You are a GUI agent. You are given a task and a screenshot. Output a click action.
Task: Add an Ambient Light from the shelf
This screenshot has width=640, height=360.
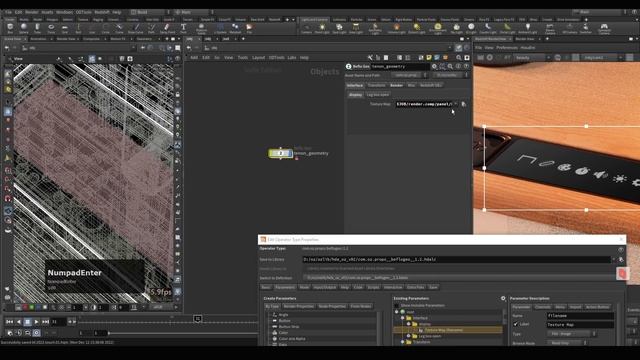527,28
